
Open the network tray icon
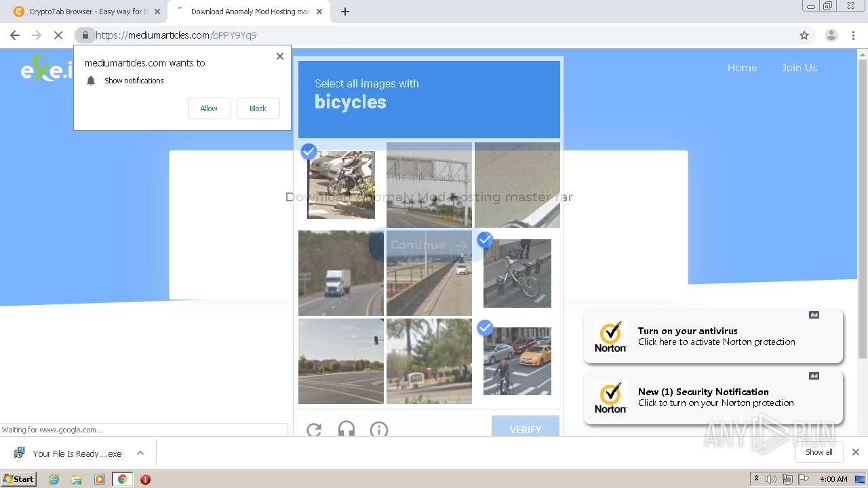(787, 479)
